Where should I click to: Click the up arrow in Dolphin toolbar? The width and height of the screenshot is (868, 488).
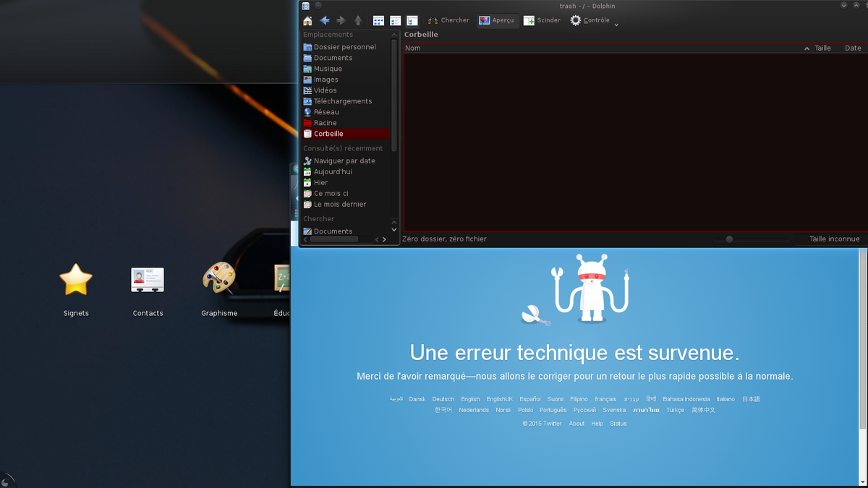click(358, 20)
